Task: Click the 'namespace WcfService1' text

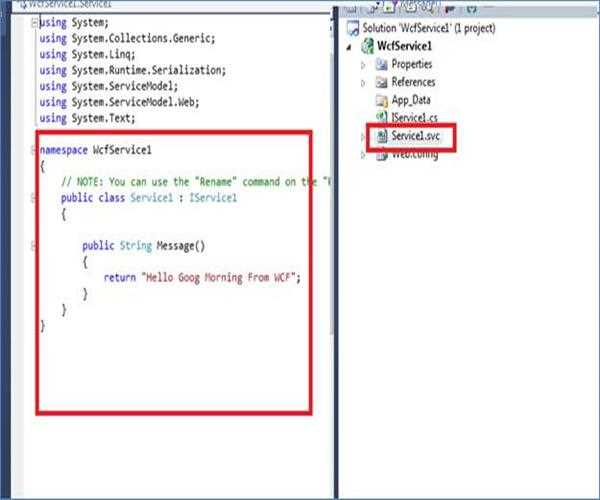Action: (96, 150)
